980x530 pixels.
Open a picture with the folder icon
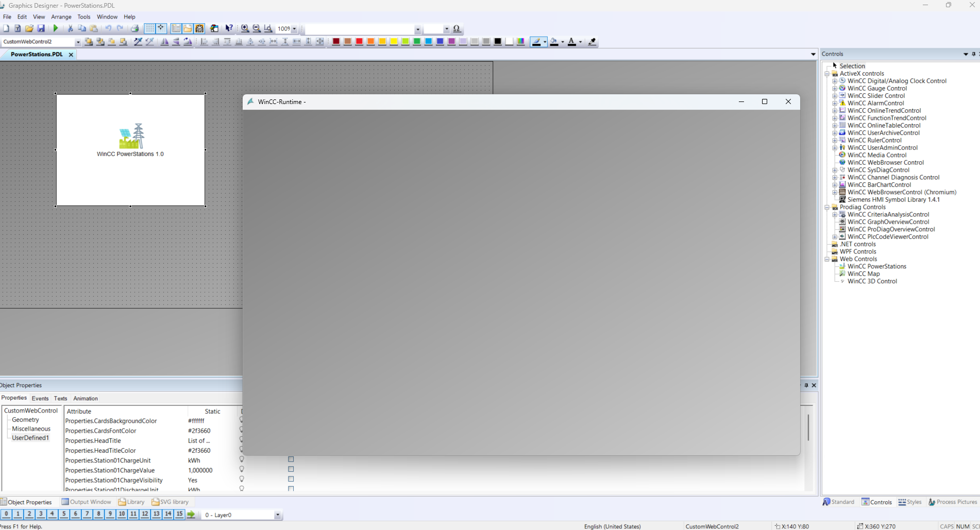29,29
